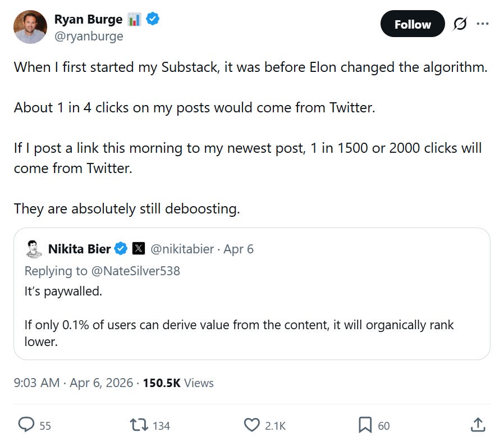504x441 pixels.
Task: Open Nikita Bier's avatar thumbnail
Action: tap(34, 249)
